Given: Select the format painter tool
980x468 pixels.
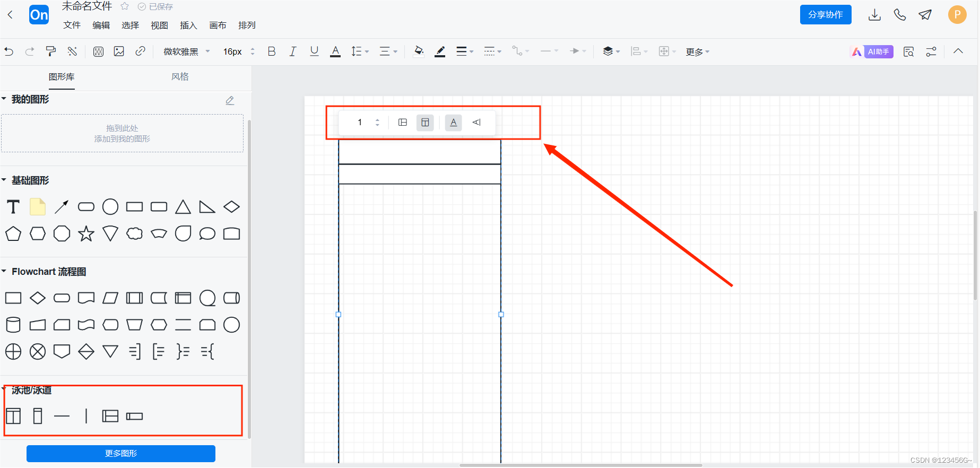Looking at the screenshot, I should pyautogui.click(x=51, y=51).
